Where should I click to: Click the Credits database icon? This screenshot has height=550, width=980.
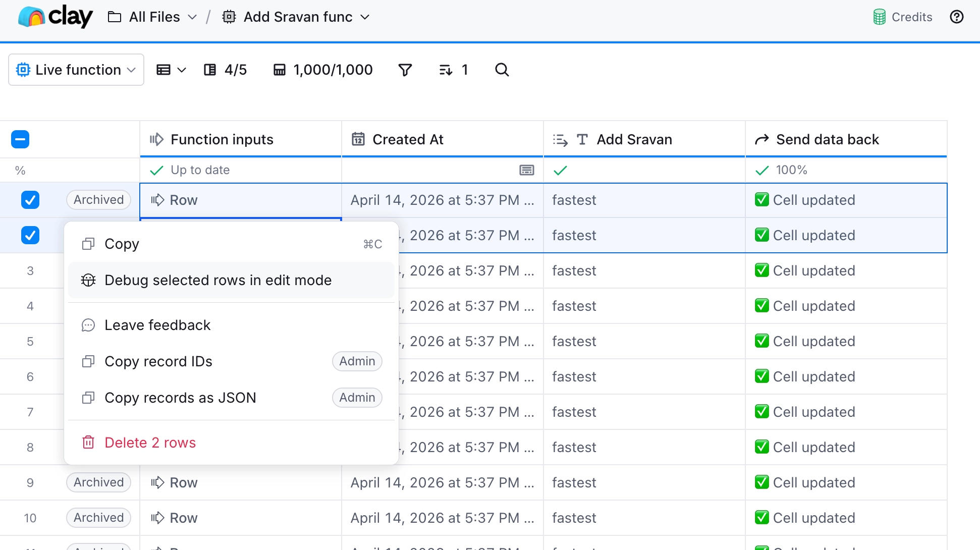[x=879, y=17]
